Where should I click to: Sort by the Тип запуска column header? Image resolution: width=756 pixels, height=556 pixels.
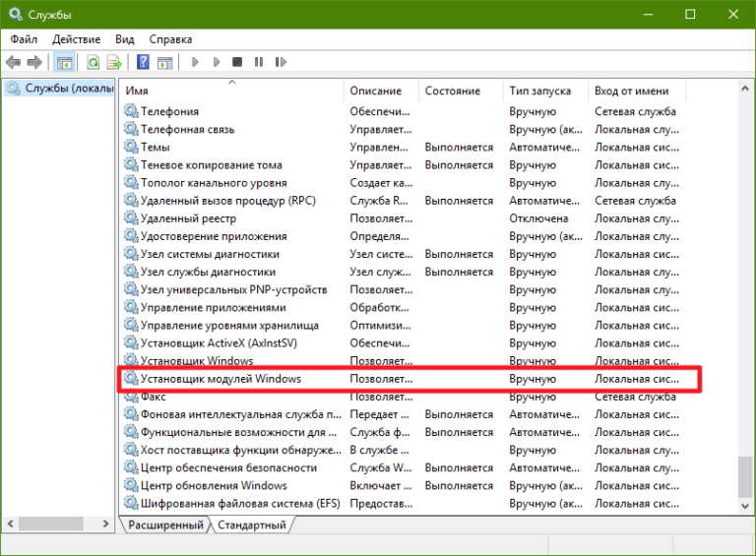click(x=545, y=91)
